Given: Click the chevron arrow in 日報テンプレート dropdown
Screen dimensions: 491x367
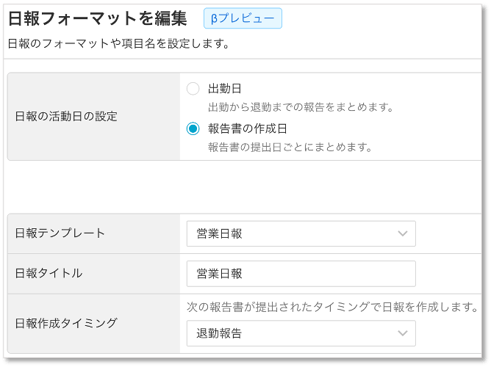Looking at the screenshot, I should (x=403, y=234).
